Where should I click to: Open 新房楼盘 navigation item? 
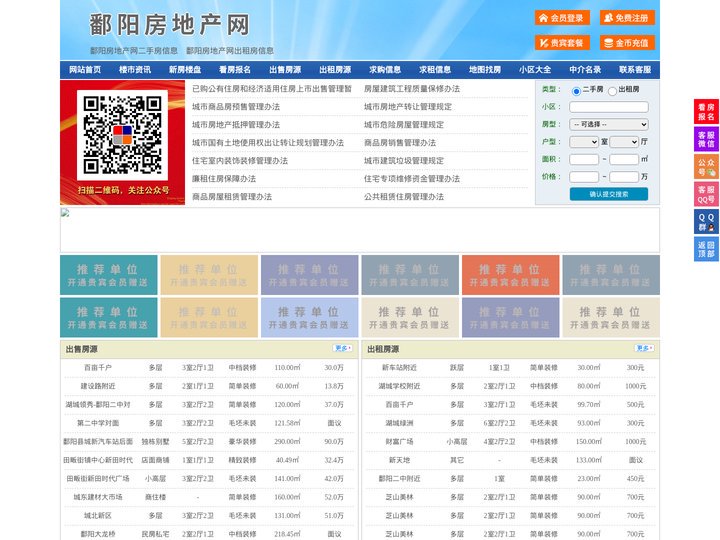[185, 70]
